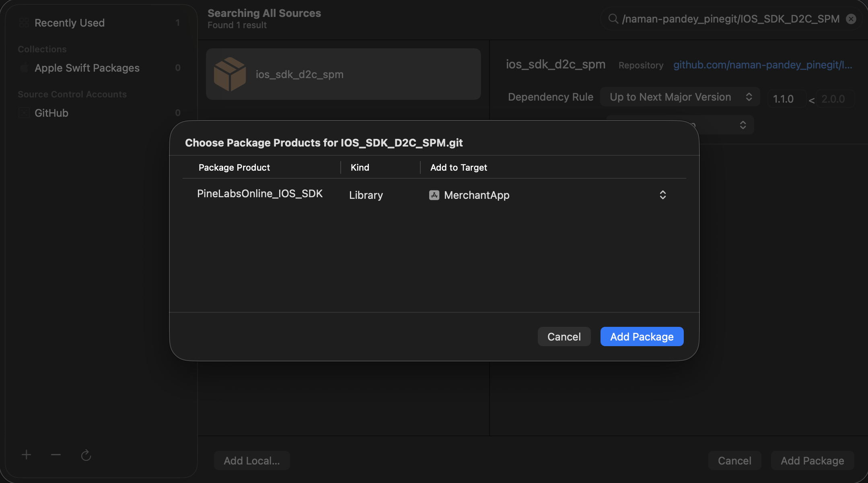Viewport: 868px width, 483px height.
Task: Open the Dependency Rule dropdown
Action: pos(680,97)
